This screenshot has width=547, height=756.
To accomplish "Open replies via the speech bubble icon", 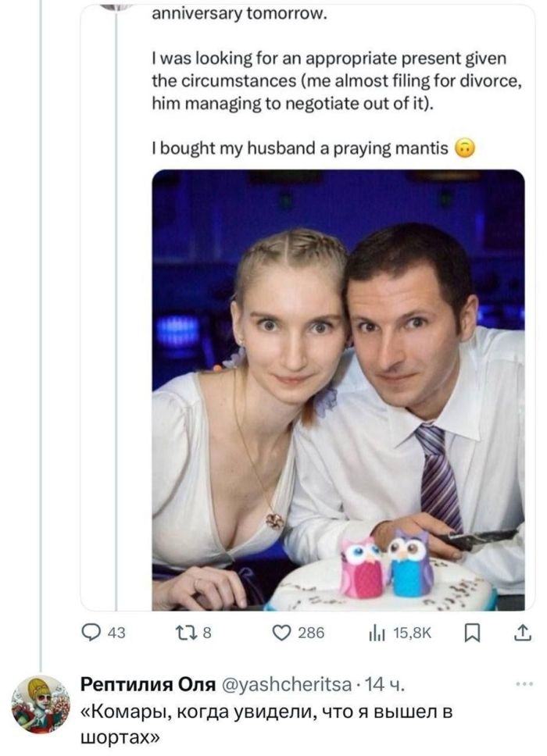I will point(92,634).
